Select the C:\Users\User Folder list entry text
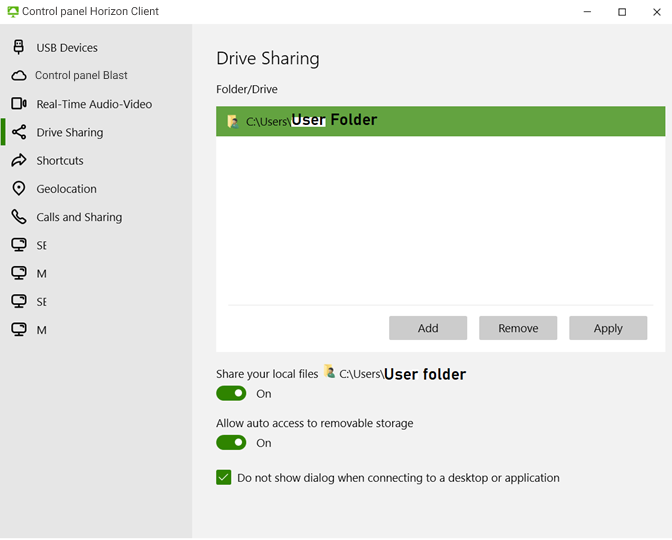The height and width of the screenshot is (540, 672). 311,121
